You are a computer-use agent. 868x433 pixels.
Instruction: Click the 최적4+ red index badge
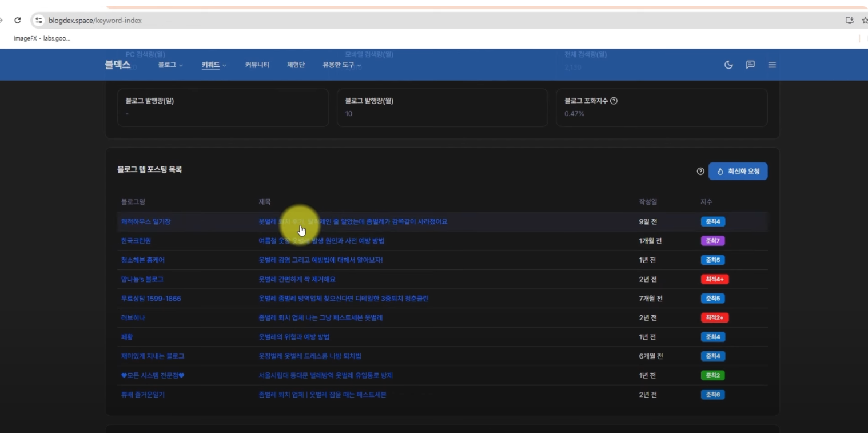point(715,279)
